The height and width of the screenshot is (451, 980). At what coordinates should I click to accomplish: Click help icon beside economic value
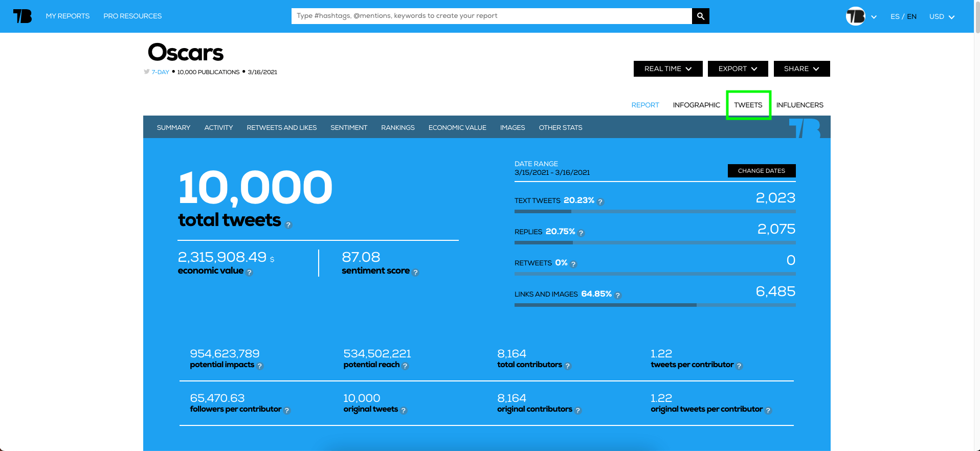coord(250,273)
